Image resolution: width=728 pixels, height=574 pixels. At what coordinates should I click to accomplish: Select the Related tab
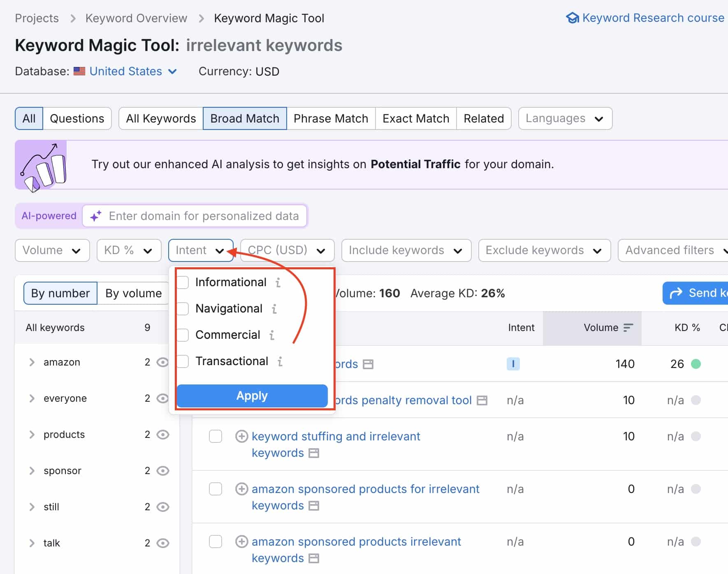[484, 118]
